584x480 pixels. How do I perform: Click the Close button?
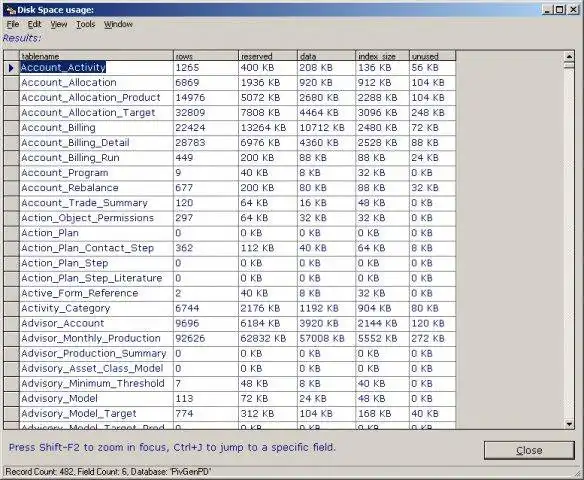[x=529, y=450]
